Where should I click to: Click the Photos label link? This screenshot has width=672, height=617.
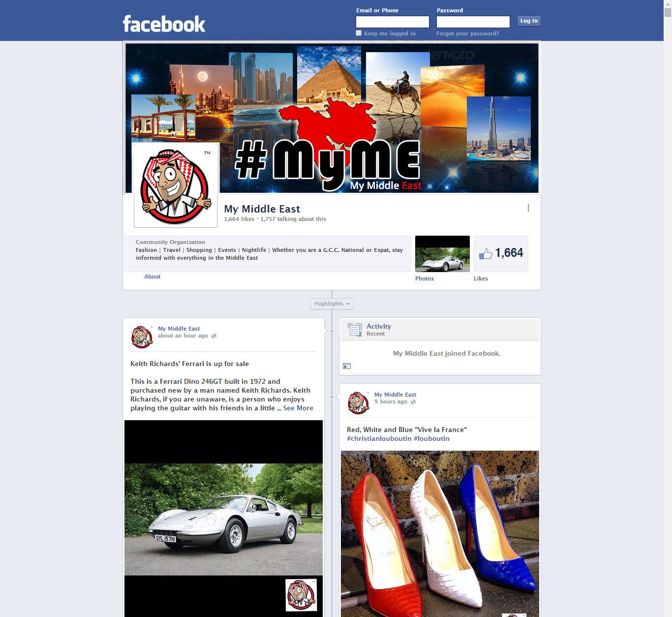pyautogui.click(x=425, y=278)
